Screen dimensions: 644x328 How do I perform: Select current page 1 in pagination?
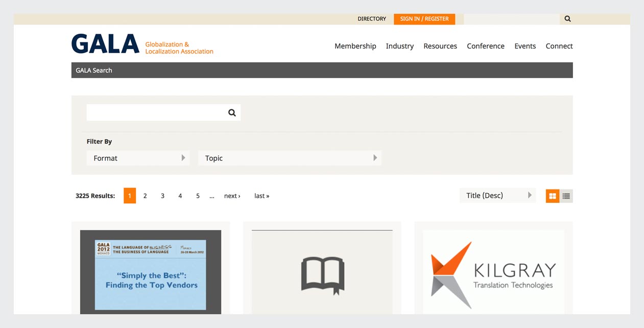tap(130, 196)
